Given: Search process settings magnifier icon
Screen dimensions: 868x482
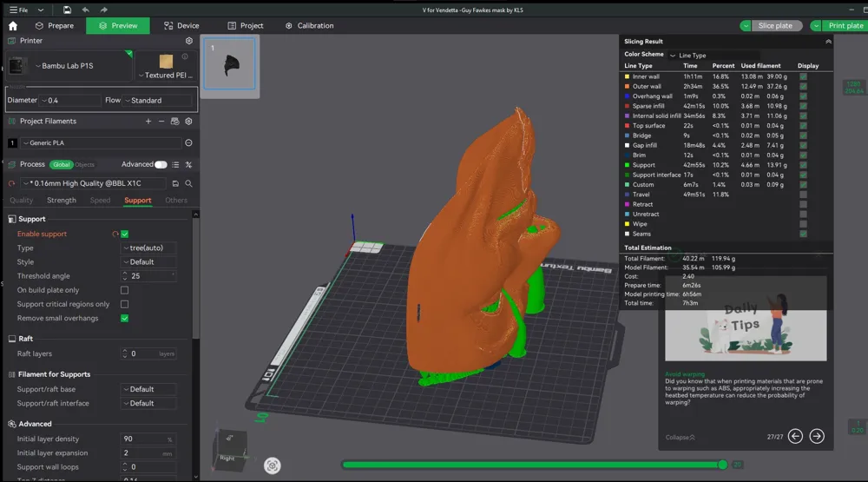Looking at the screenshot, I should click(x=188, y=183).
